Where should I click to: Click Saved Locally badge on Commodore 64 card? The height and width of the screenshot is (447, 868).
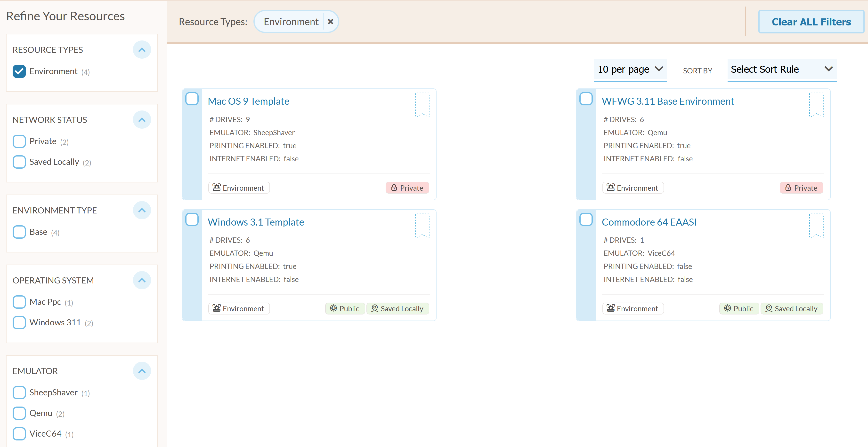coord(792,309)
